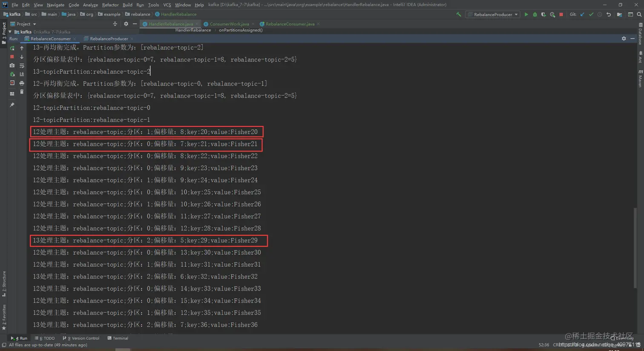The height and width of the screenshot is (351, 644).
Task: Open Project panel settings gear
Action: [126, 24]
